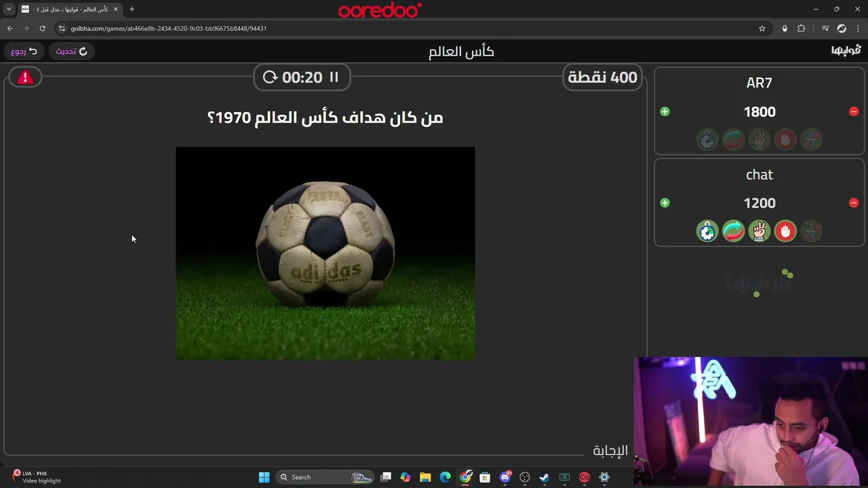This screenshot has height=488, width=868.
Task: Select the chat team name
Action: tap(759, 175)
